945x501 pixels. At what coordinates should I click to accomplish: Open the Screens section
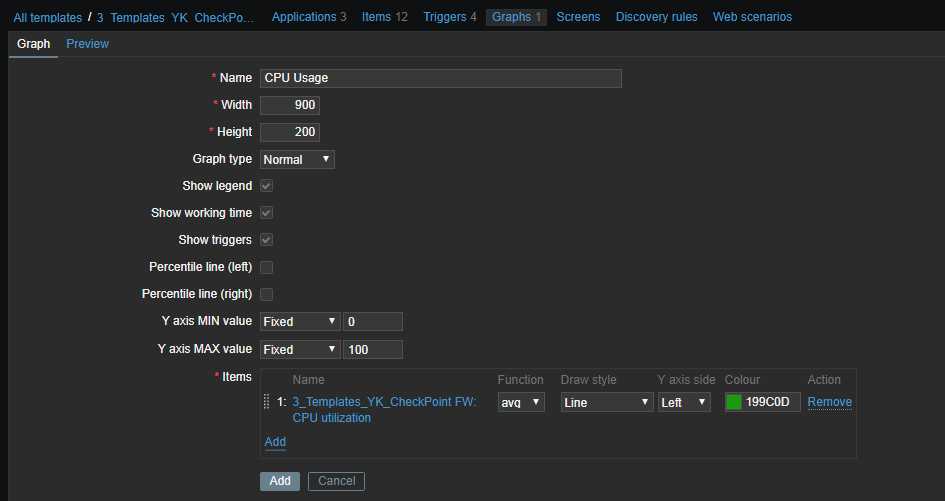pyautogui.click(x=578, y=17)
